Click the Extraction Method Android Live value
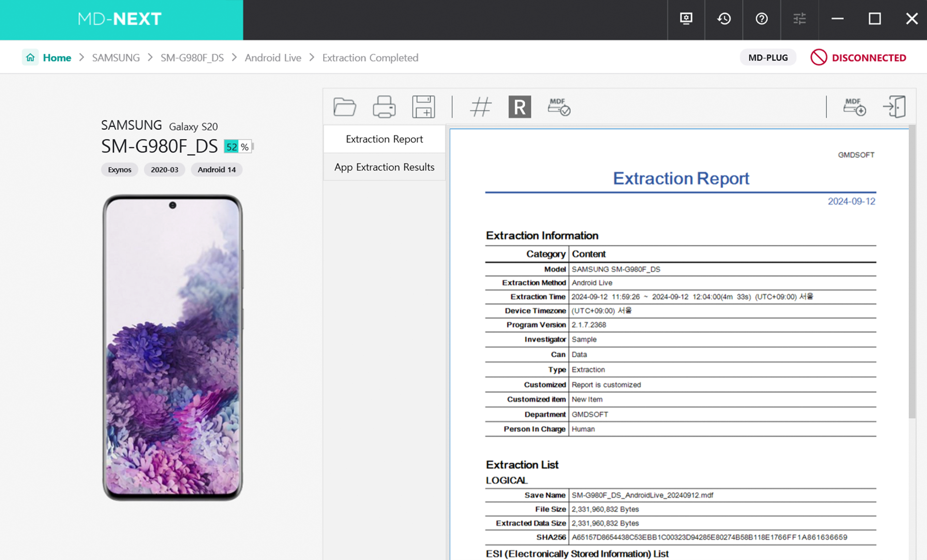 pyautogui.click(x=592, y=283)
